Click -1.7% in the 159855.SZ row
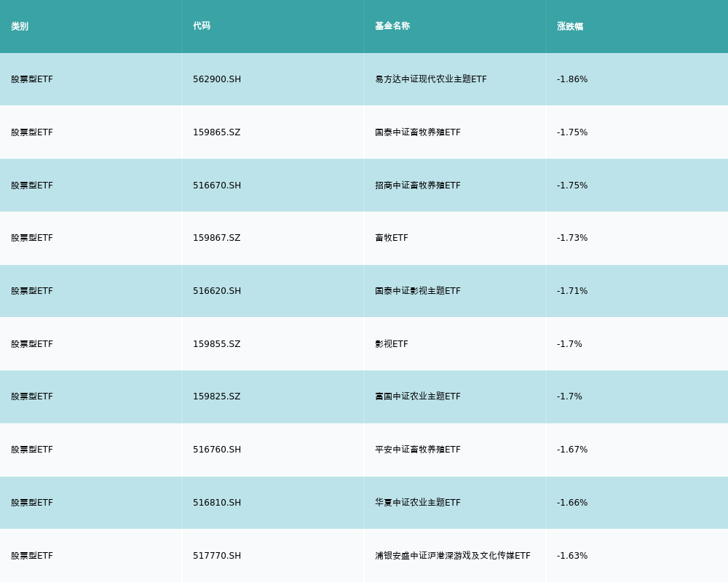This screenshot has height=582, width=728. (x=569, y=344)
